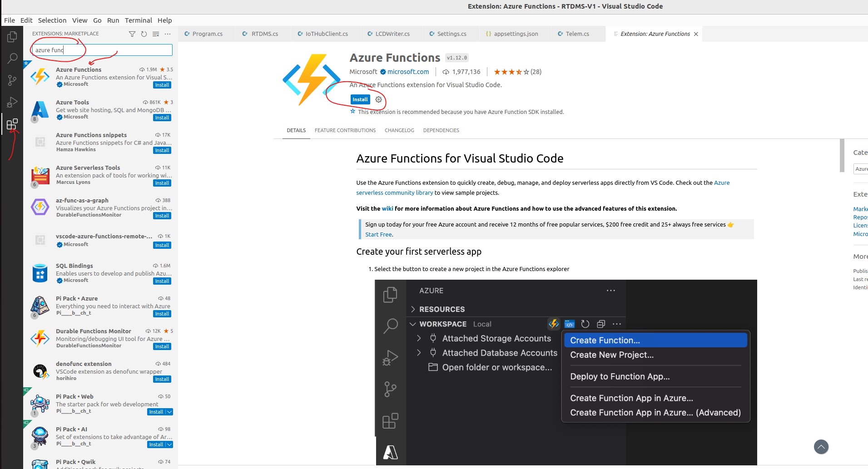Open the Explorer view in activity bar

[x=12, y=37]
